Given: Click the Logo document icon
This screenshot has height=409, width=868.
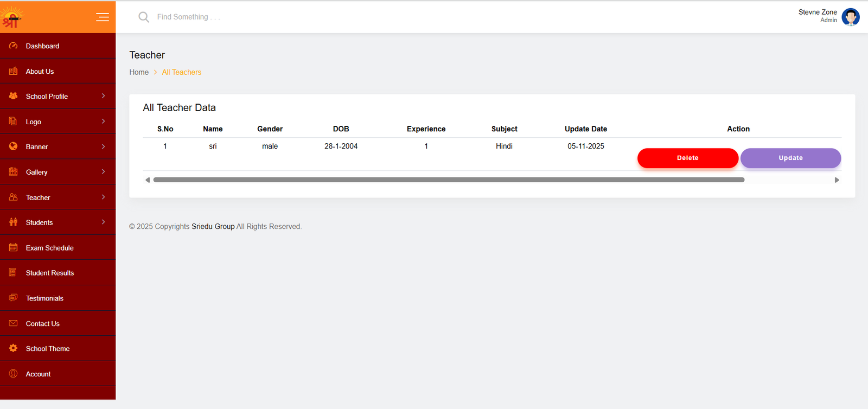Looking at the screenshot, I should 14,122.
